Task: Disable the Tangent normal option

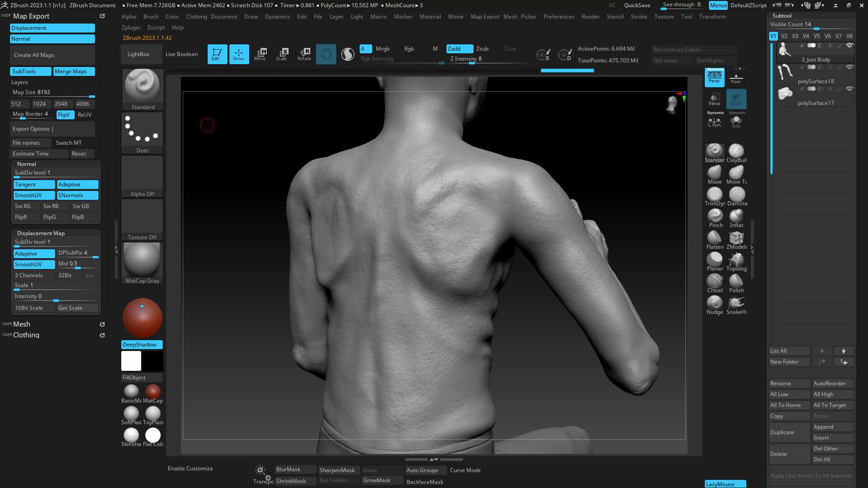Action: tap(34, 185)
